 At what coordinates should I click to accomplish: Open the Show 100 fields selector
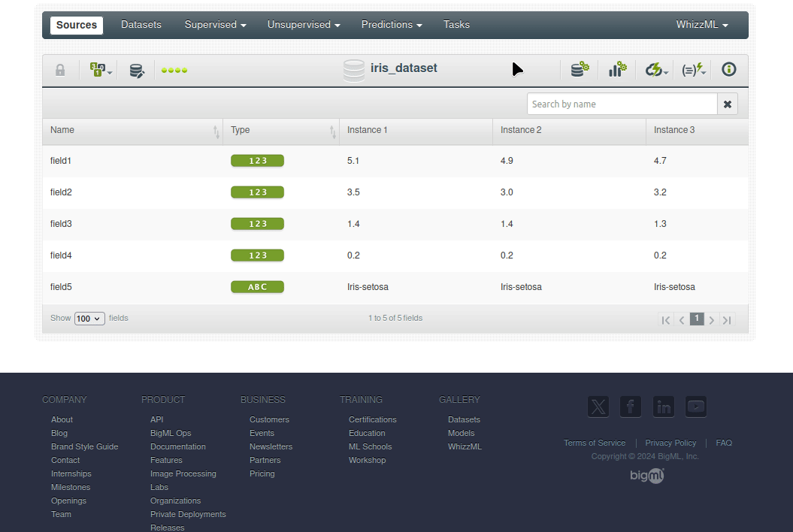tap(89, 319)
